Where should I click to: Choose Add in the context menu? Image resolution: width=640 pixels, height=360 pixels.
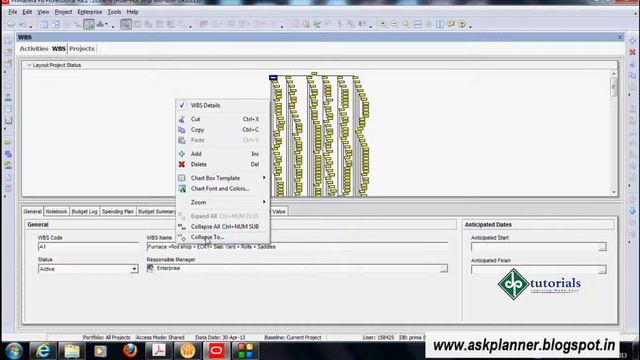pos(223,154)
